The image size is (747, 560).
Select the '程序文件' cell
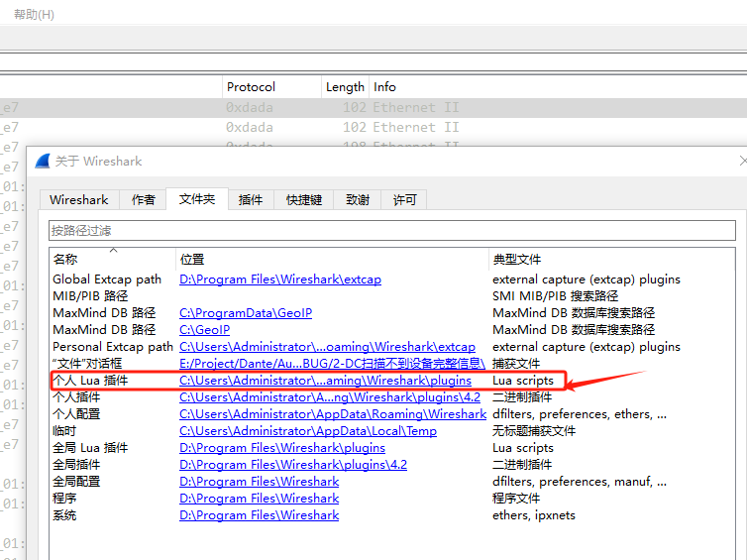[516, 499]
